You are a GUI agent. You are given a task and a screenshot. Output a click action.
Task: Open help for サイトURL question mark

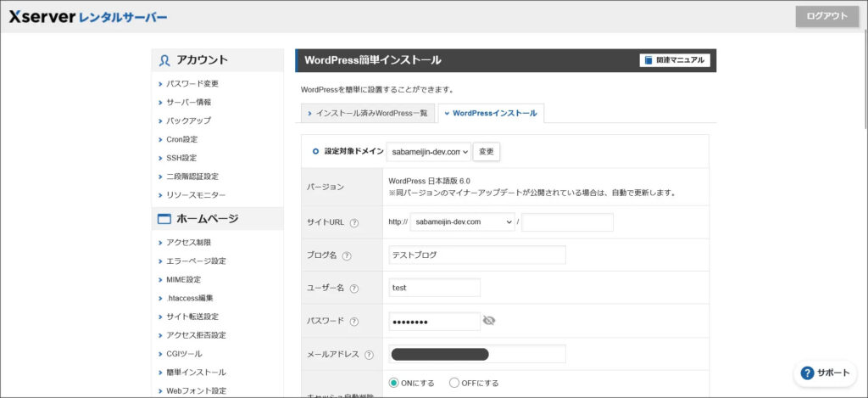pos(354,222)
